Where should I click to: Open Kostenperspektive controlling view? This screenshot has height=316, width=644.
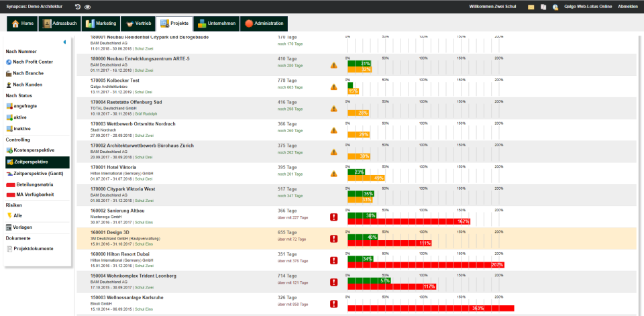(x=30, y=150)
